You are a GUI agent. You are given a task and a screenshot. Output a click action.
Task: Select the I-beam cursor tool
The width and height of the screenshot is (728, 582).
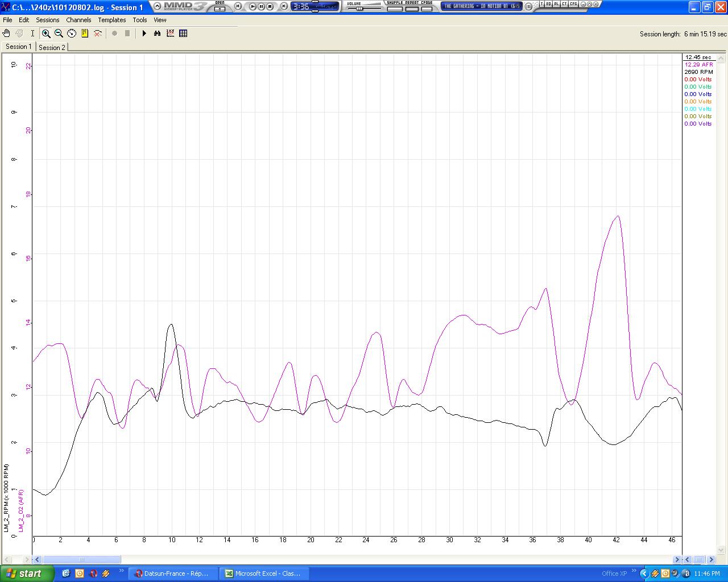tap(32, 34)
